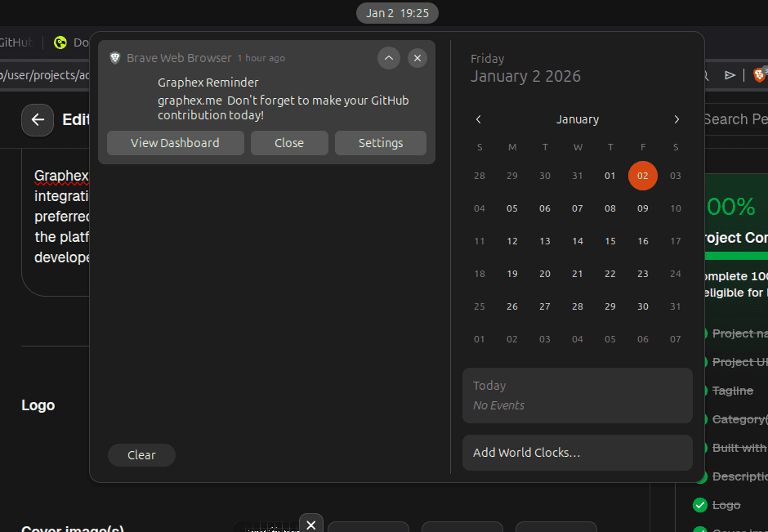Image resolution: width=768 pixels, height=532 pixels.
Task: Clear all notifications with the Clear button
Action: (141, 455)
